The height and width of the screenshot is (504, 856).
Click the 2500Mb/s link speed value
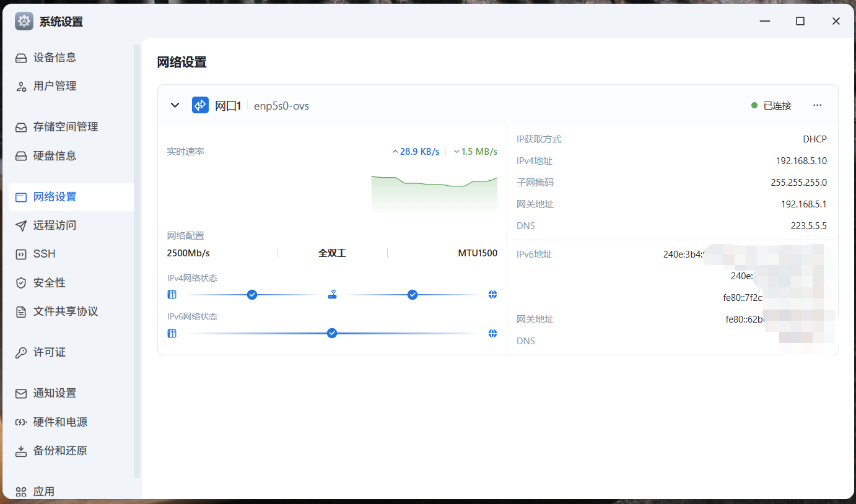[188, 253]
